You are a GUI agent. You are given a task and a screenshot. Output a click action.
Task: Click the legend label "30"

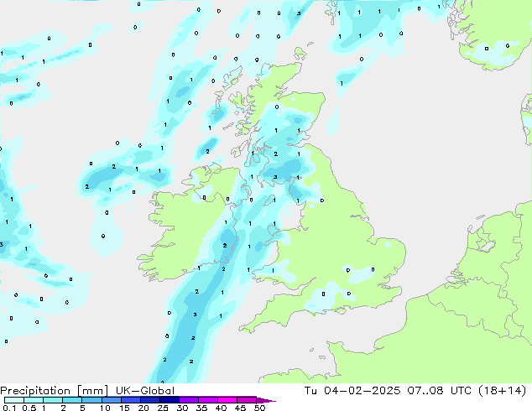pyautogui.click(x=182, y=408)
